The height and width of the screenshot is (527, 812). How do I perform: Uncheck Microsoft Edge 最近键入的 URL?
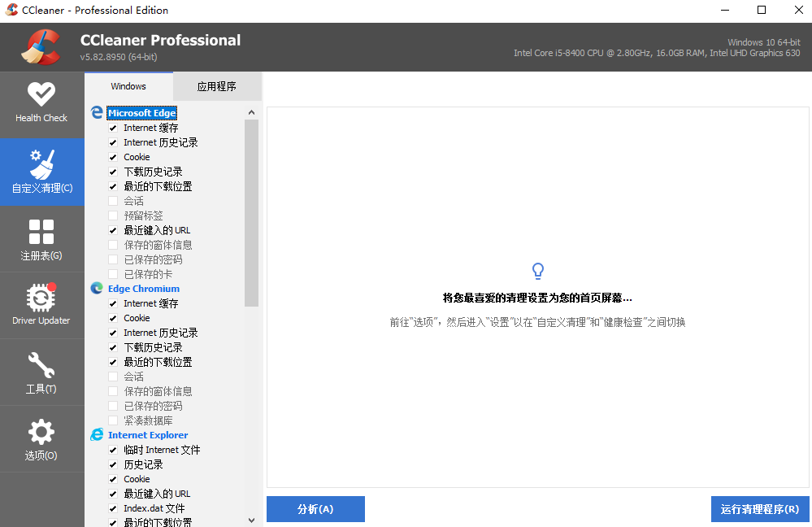coord(113,230)
